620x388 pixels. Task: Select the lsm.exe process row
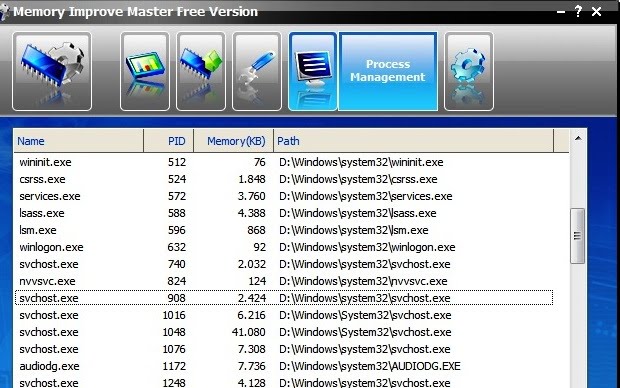coord(284,230)
